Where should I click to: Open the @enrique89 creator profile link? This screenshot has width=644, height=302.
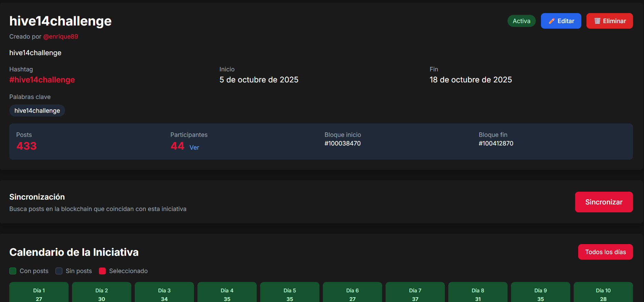(x=61, y=37)
